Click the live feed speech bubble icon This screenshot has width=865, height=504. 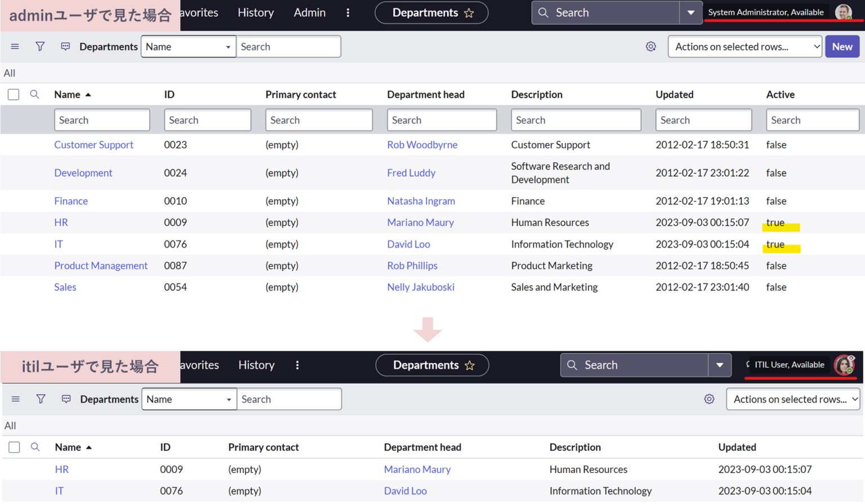65,46
